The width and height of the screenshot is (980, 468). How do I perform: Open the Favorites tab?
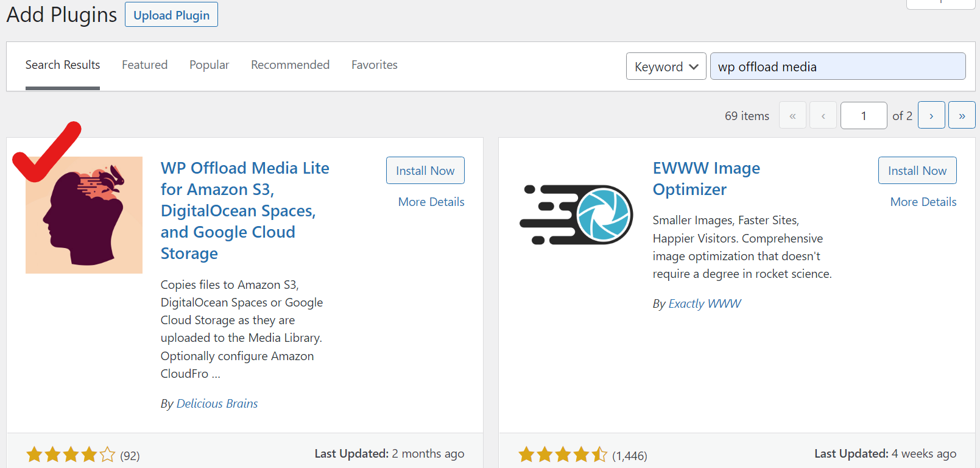point(374,65)
